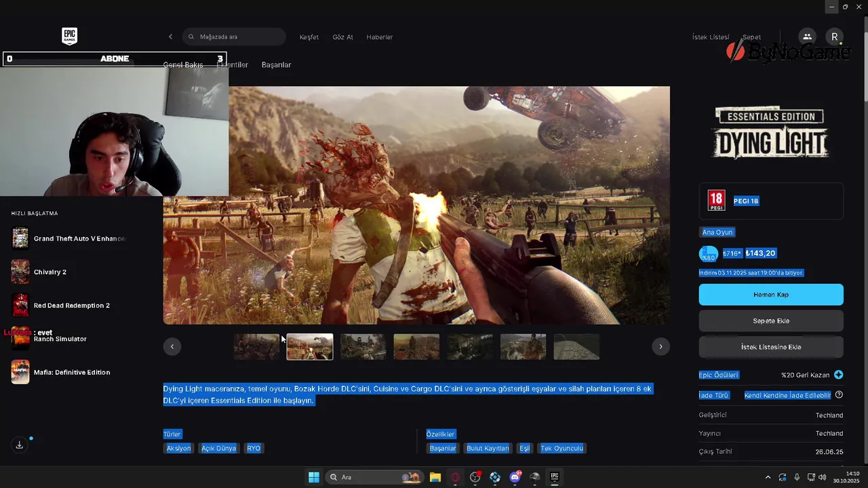
Task: Click the Techland developer name
Action: click(829, 415)
